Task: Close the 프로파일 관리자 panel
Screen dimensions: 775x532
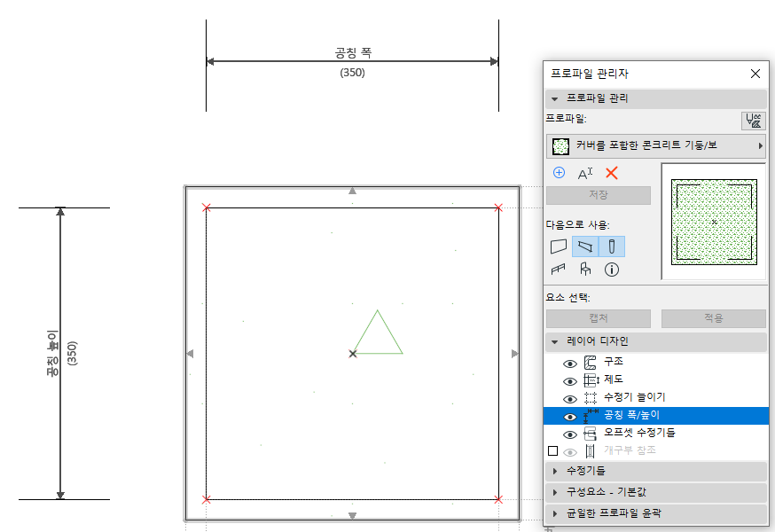Action: click(x=755, y=74)
